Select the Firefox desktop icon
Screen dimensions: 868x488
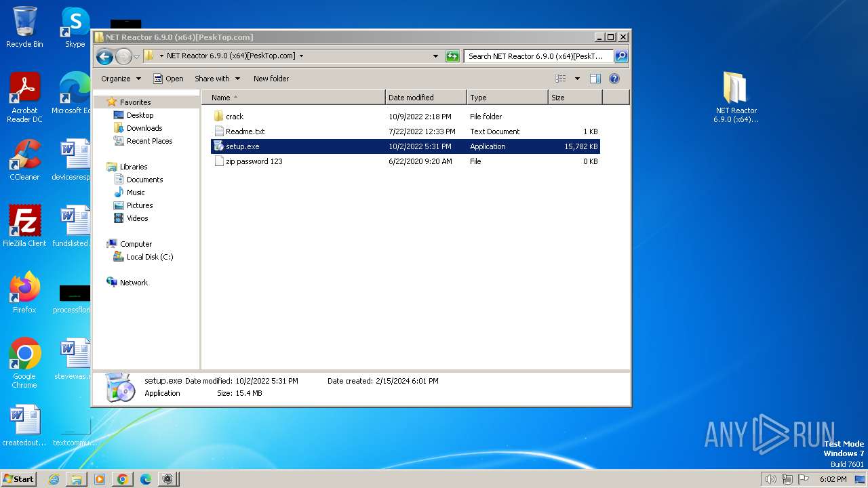point(24,293)
